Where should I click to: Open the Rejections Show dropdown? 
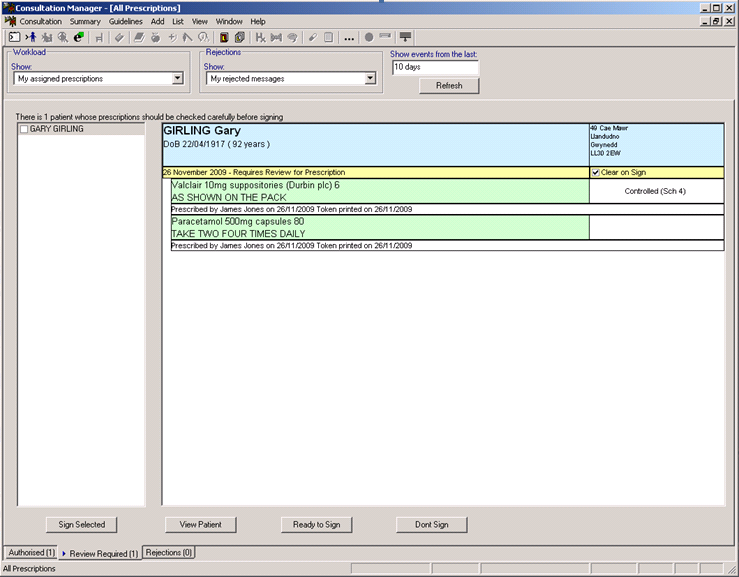[x=370, y=78]
